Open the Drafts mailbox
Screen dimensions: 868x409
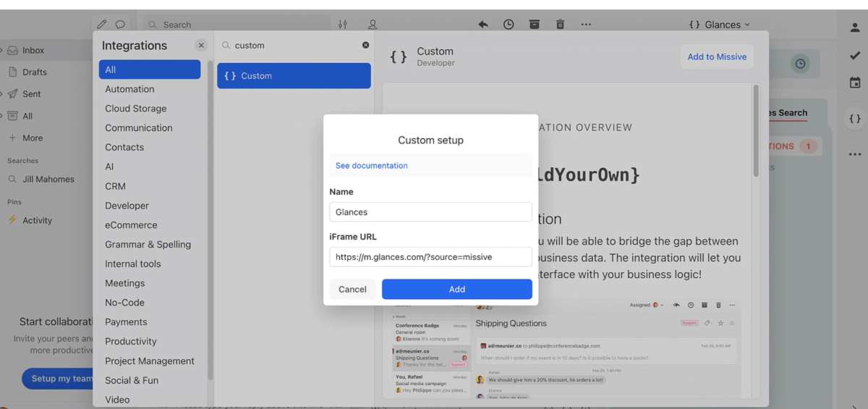point(34,72)
